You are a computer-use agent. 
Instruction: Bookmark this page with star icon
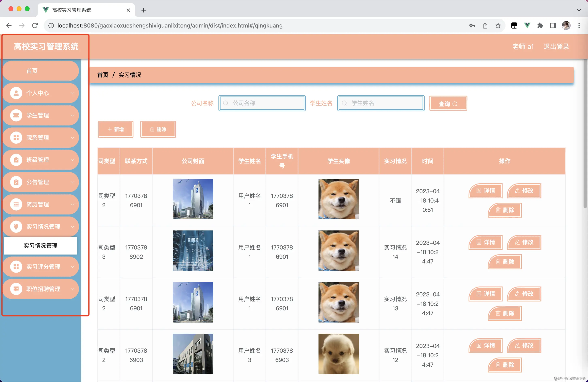pos(498,25)
